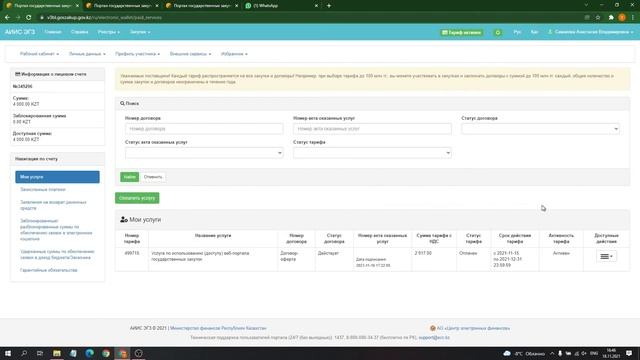
Task: Click the Номер акта оказанных услуг field
Action: (372, 129)
